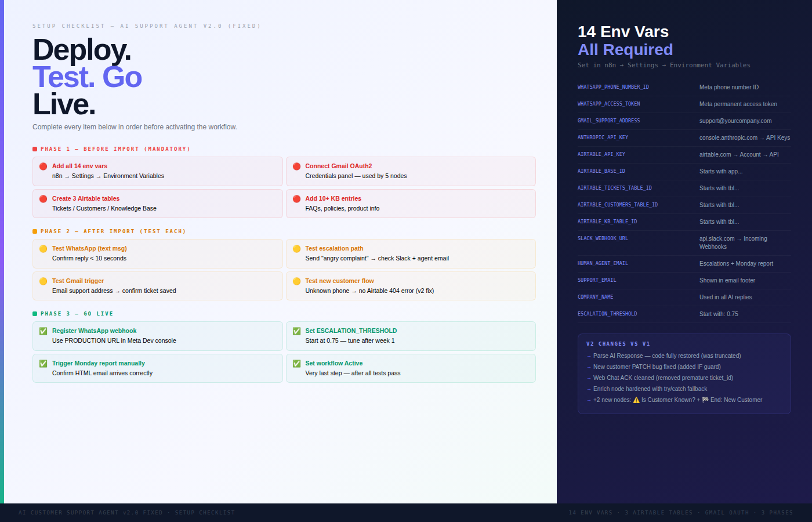
Task: Click 'Add 10+ KB entries' title
Action: 333,198
